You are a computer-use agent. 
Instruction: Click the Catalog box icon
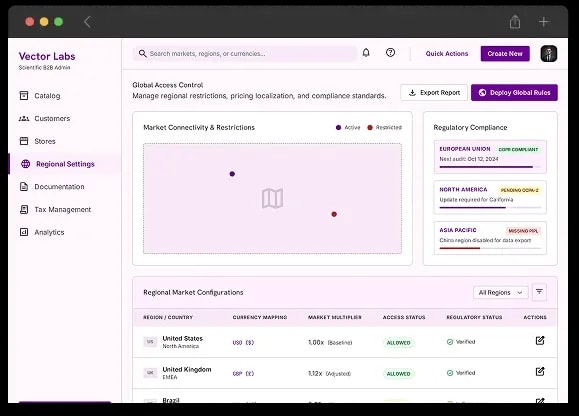24,96
